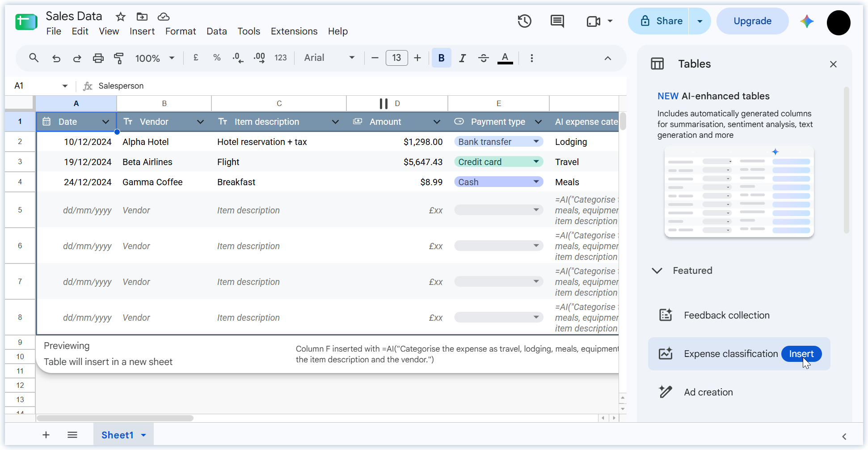Open version history clock icon
This screenshot has height=450, width=868.
coord(524,21)
